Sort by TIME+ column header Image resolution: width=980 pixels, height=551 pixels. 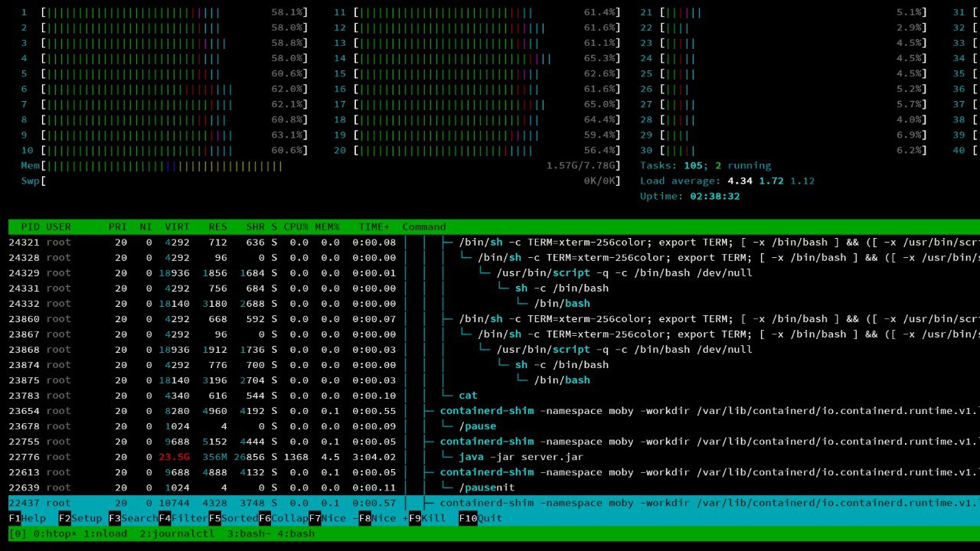(374, 227)
